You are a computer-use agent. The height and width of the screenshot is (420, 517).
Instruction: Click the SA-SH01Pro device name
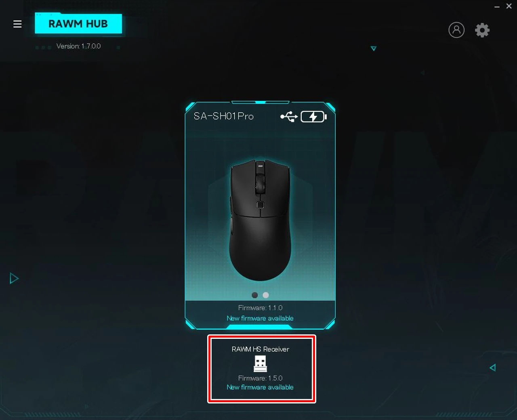pos(223,116)
